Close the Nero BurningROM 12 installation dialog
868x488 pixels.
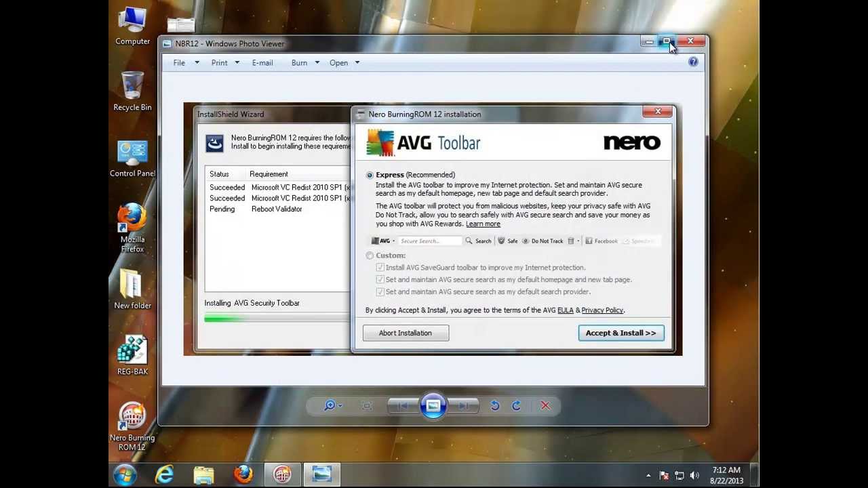pyautogui.click(x=658, y=112)
